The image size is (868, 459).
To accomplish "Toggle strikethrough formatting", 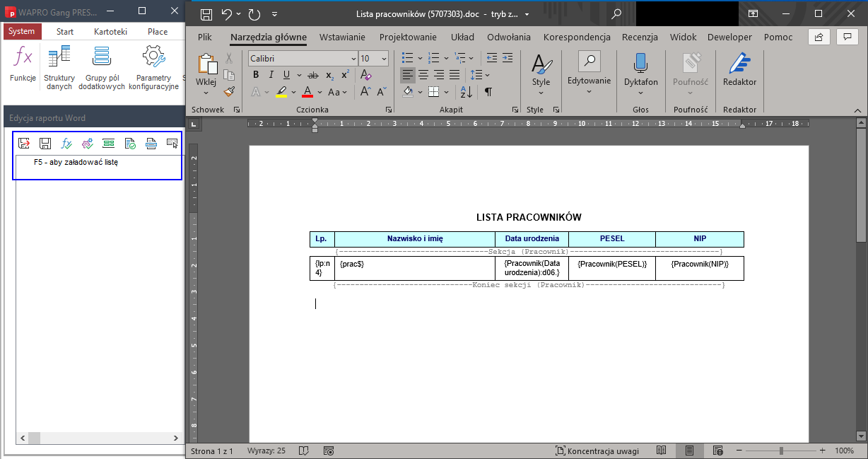I will (x=312, y=75).
